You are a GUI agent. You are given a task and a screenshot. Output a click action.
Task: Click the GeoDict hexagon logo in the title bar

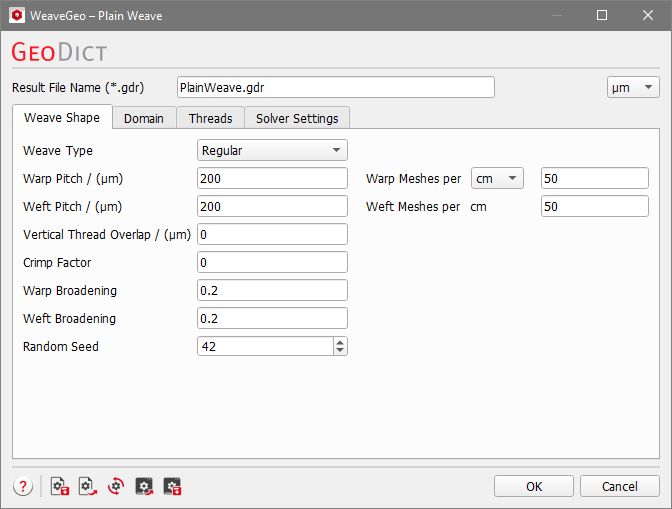click(x=17, y=15)
